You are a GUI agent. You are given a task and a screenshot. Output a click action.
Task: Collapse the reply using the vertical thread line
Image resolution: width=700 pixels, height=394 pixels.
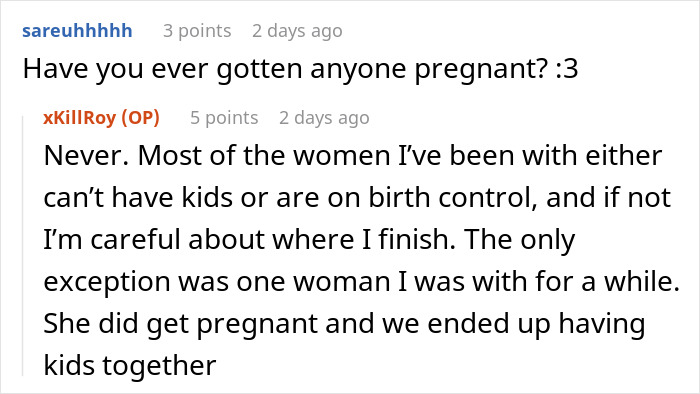pyautogui.click(x=23, y=245)
